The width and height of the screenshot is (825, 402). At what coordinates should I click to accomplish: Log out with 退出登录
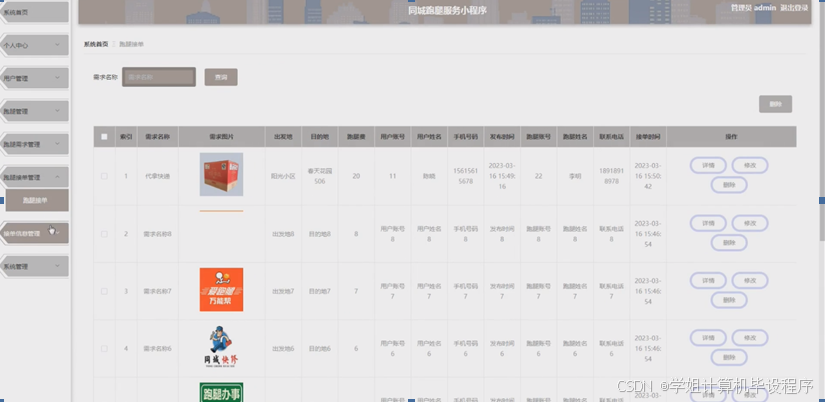(794, 8)
